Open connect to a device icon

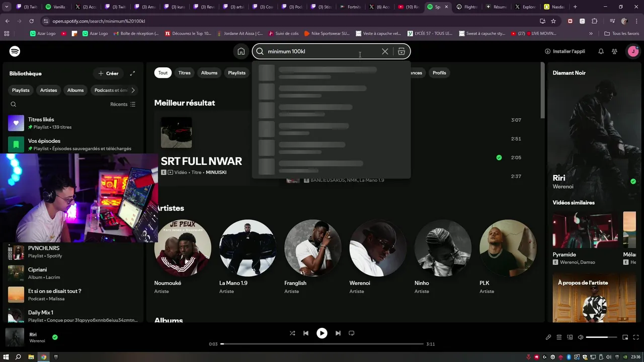click(x=570, y=337)
